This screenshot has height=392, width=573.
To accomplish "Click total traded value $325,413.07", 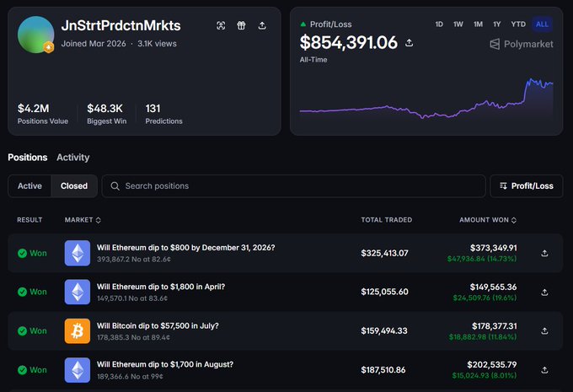I will tap(384, 253).
